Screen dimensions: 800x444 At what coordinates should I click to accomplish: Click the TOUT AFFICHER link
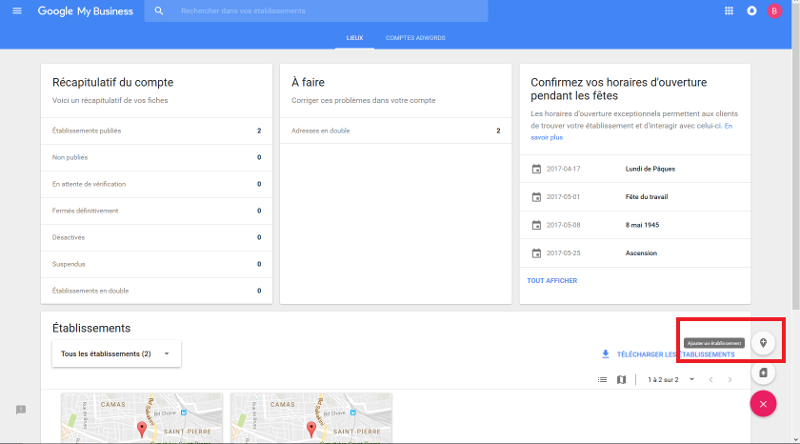point(552,281)
